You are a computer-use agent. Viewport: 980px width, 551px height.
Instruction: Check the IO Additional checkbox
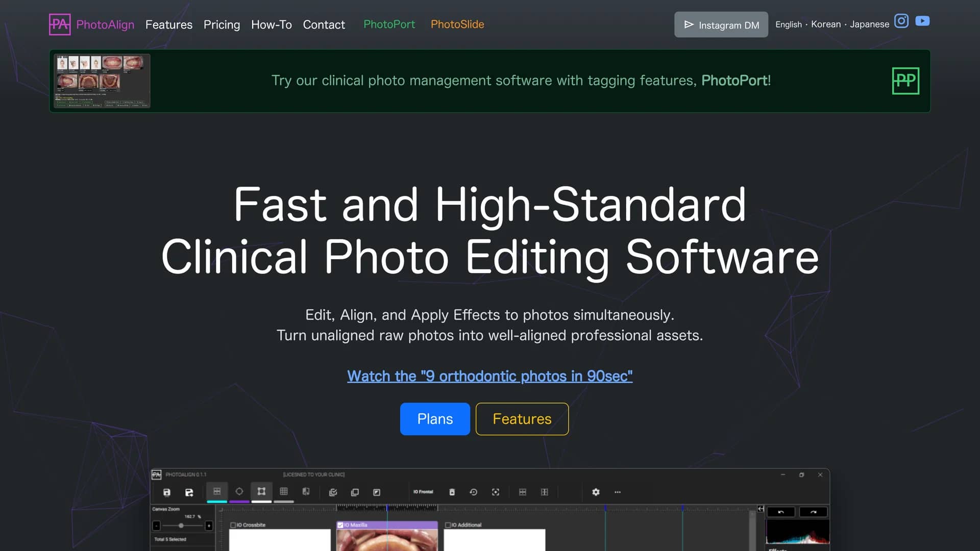448,525
